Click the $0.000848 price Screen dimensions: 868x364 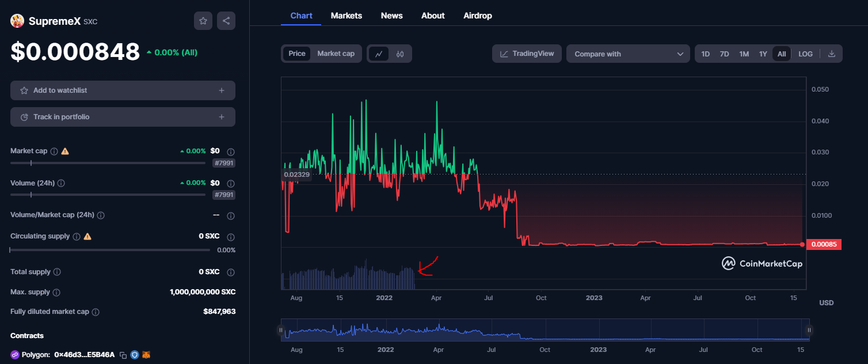(75, 52)
